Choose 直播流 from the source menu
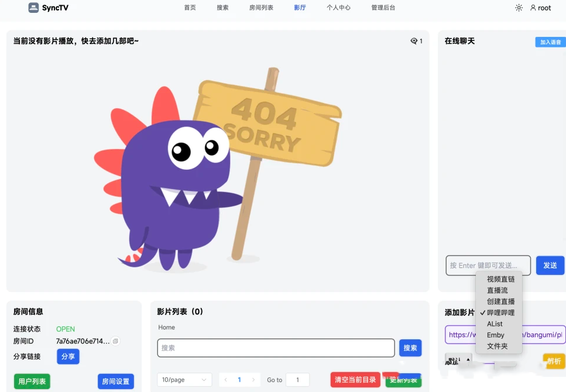The width and height of the screenshot is (566, 392). click(499, 290)
